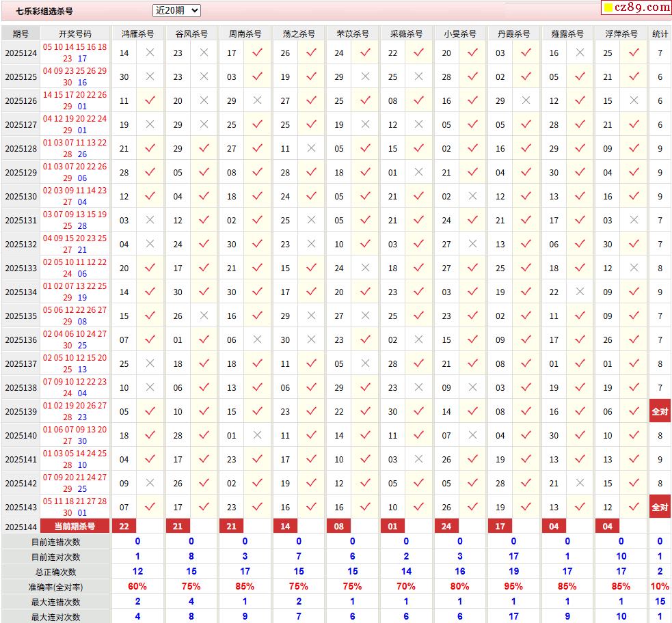This screenshot has width=672, height=623.
Task: Click cross mark for 小旻杀号 in row 2025130
Action: 472,196
